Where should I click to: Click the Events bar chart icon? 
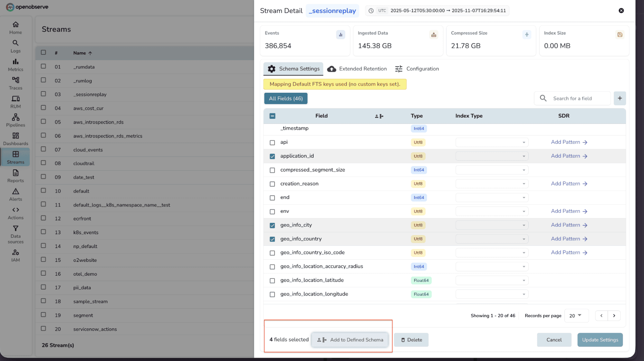[x=341, y=34]
